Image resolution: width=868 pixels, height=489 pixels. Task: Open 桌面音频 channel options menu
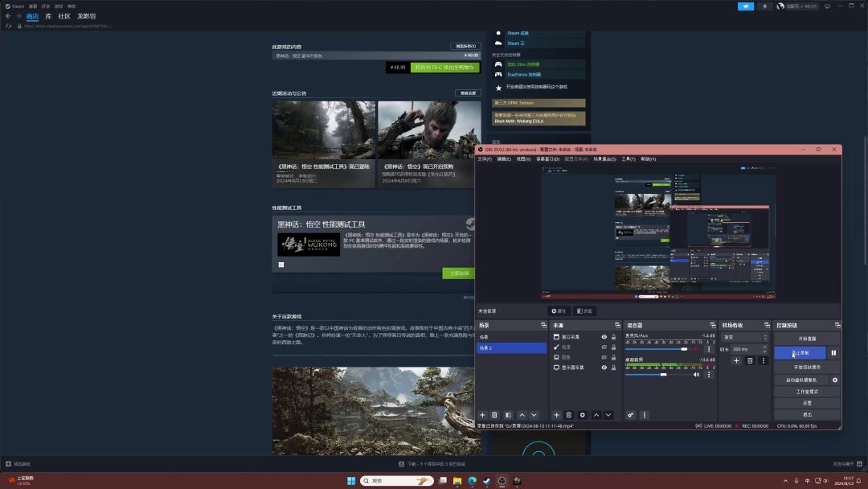pos(709,374)
